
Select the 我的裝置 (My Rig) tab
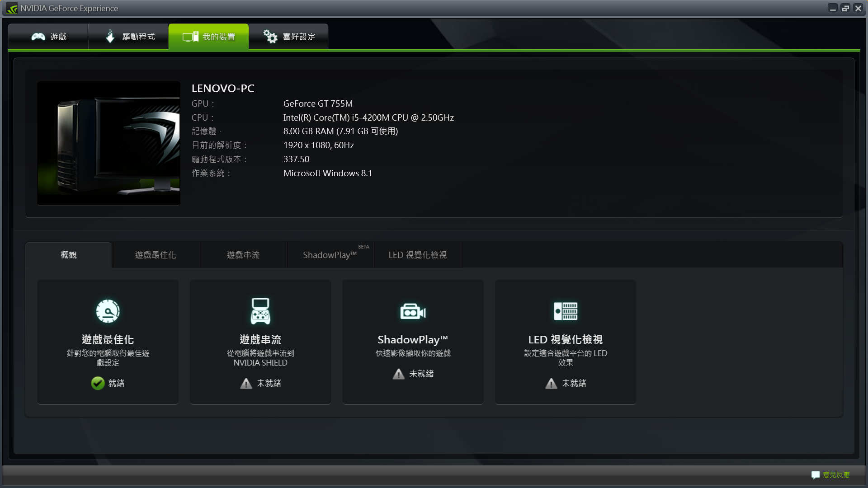coord(209,37)
